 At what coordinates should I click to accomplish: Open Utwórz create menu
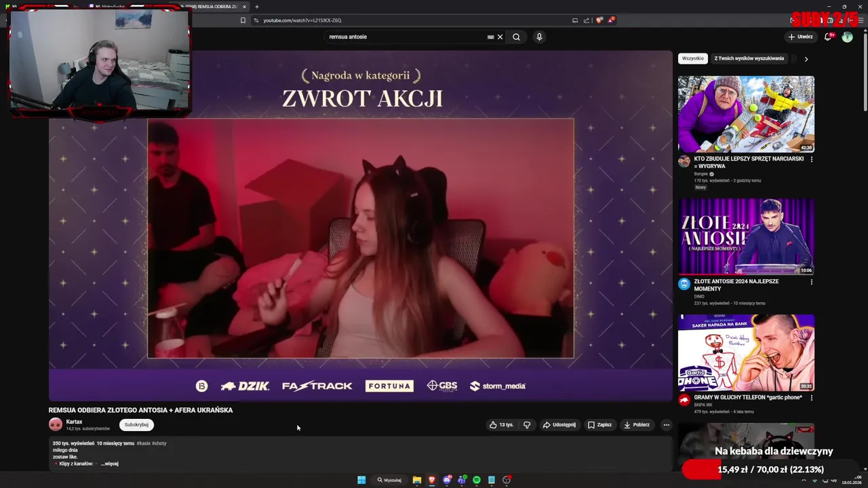click(801, 37)
